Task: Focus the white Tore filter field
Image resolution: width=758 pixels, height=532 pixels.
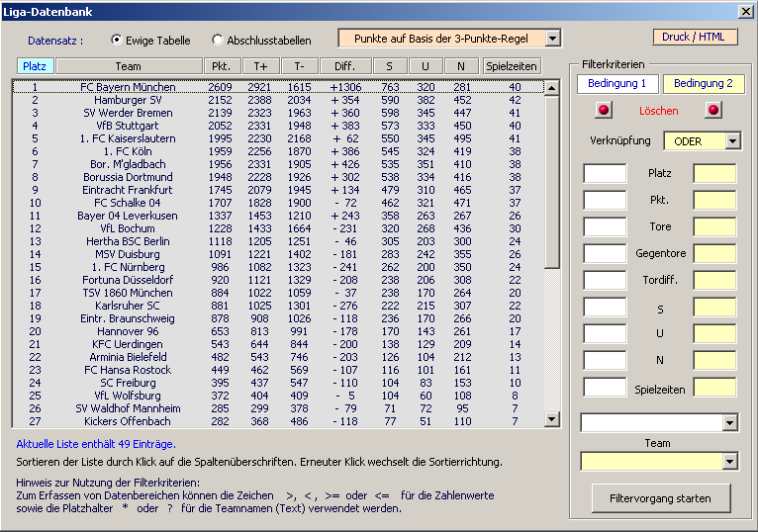Action: tap(605, 226)
